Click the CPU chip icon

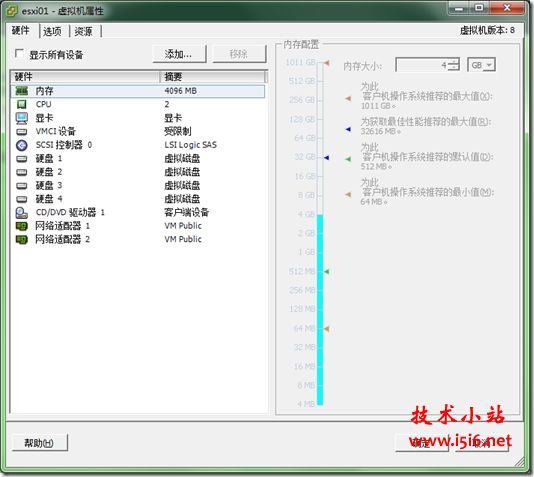22,104
